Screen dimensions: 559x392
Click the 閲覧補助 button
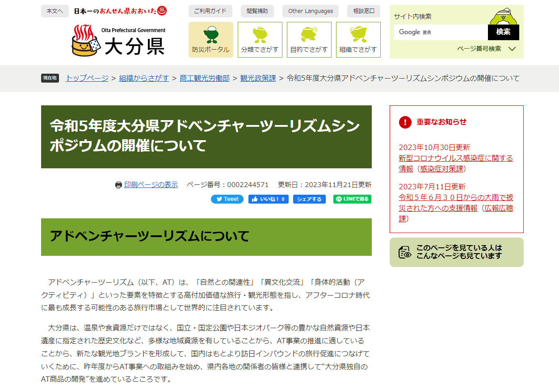coord(257,11)
